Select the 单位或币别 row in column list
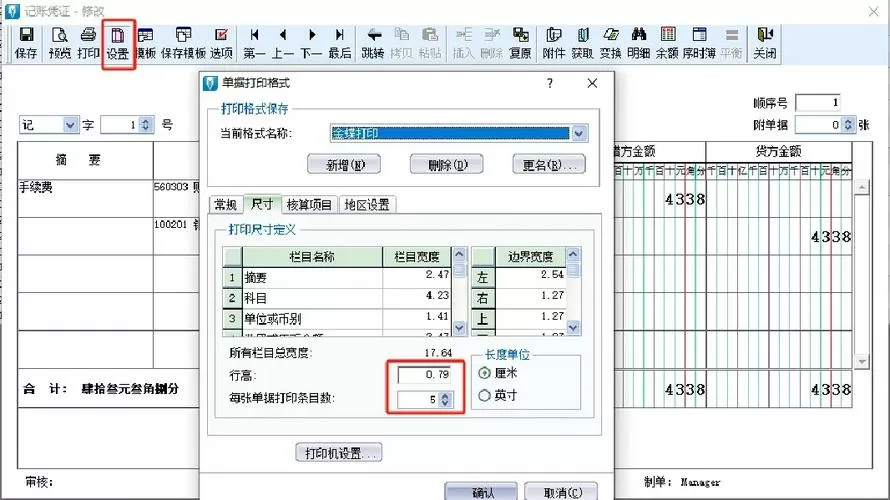The height and width of the screenshot is (500, 890). pyautogui.click(x=337, y=318)
